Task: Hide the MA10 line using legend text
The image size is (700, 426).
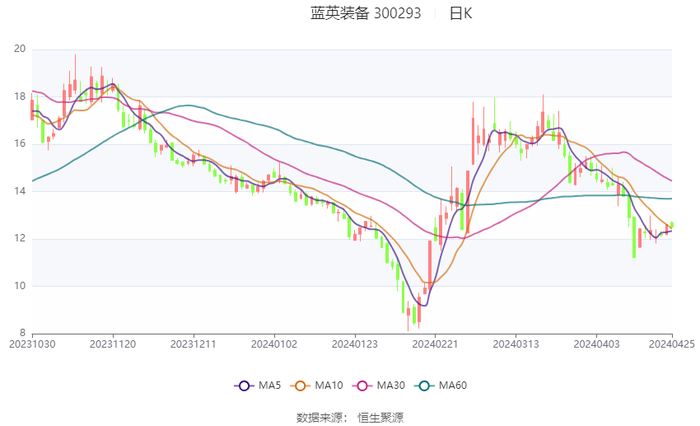Action: 329,386
